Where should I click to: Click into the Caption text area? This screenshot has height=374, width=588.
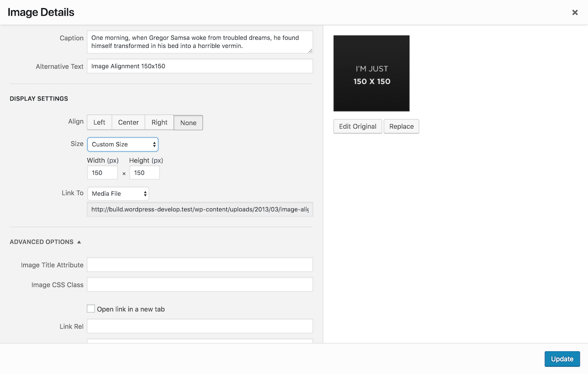200,42
